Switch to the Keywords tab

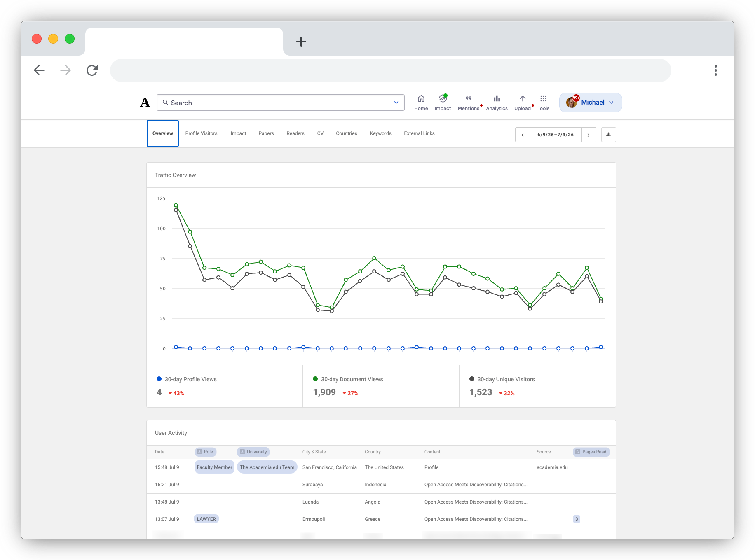click(381, 133)
